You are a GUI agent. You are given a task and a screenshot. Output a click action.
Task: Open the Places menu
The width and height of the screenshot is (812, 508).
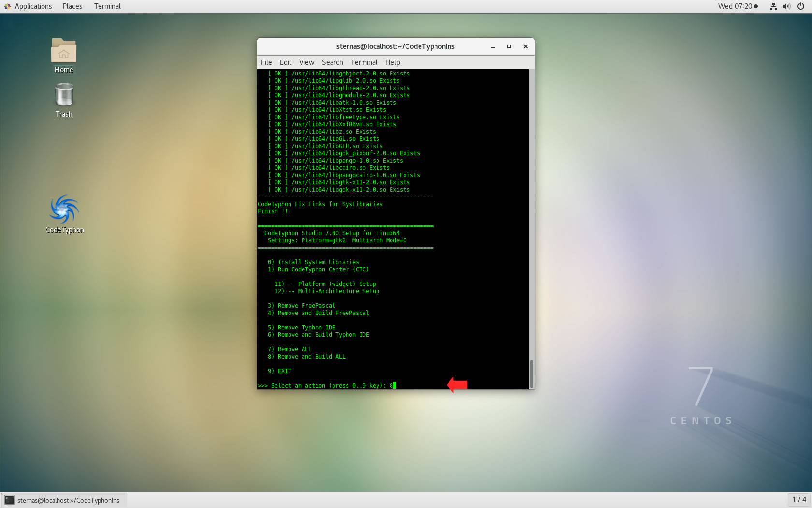pyautogui.click(x=72, y=6)
